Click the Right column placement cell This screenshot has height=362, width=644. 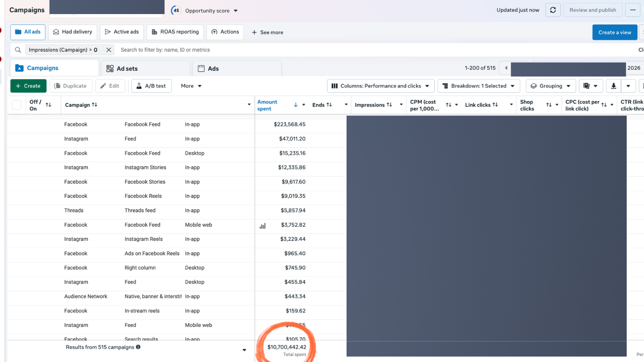pos(140,268)
